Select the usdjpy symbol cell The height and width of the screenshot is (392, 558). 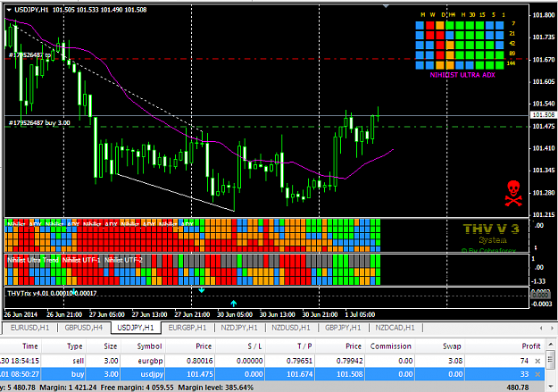(150, 374)
